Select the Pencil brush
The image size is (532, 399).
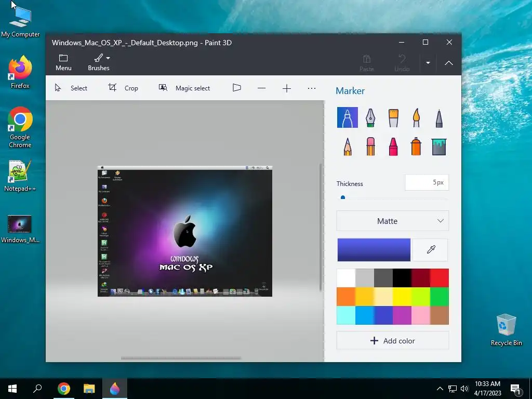347,147
